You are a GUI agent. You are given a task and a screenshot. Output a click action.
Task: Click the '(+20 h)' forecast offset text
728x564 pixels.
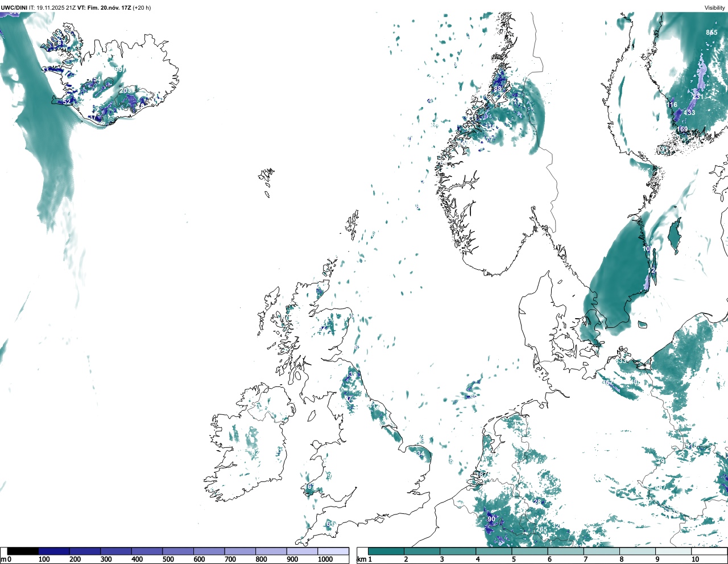point(142,8)
